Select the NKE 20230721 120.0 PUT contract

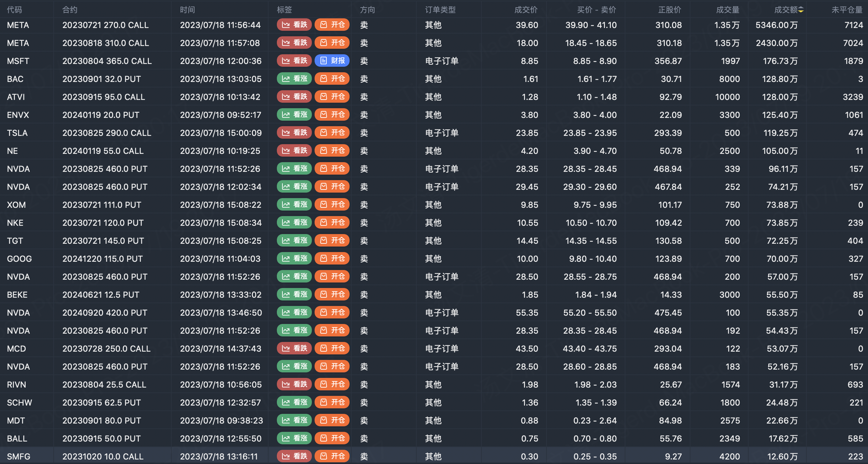coord(103,223)
